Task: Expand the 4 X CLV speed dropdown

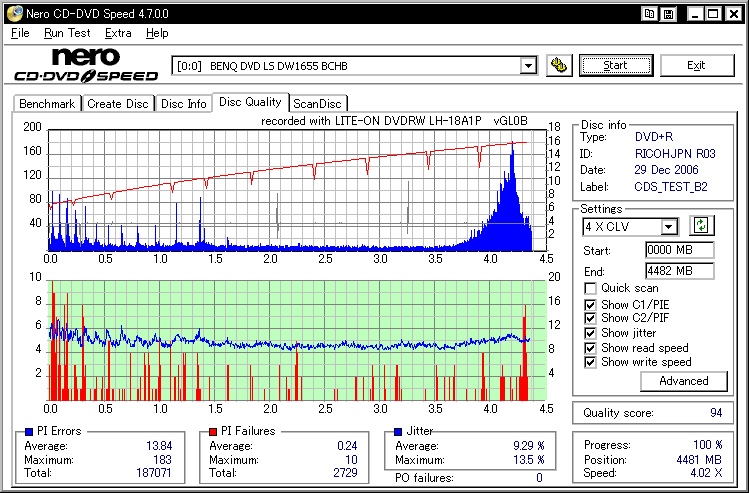Action: pyautogui.click(x=669, y=226)
